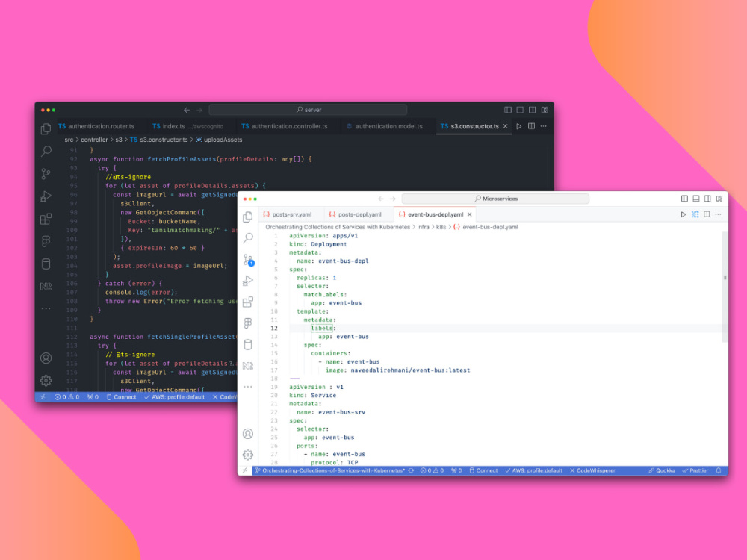Viewport: 747px width, 560px height.
Task: Open the editor actions ellipsis menu
Action: coord(718,214)
